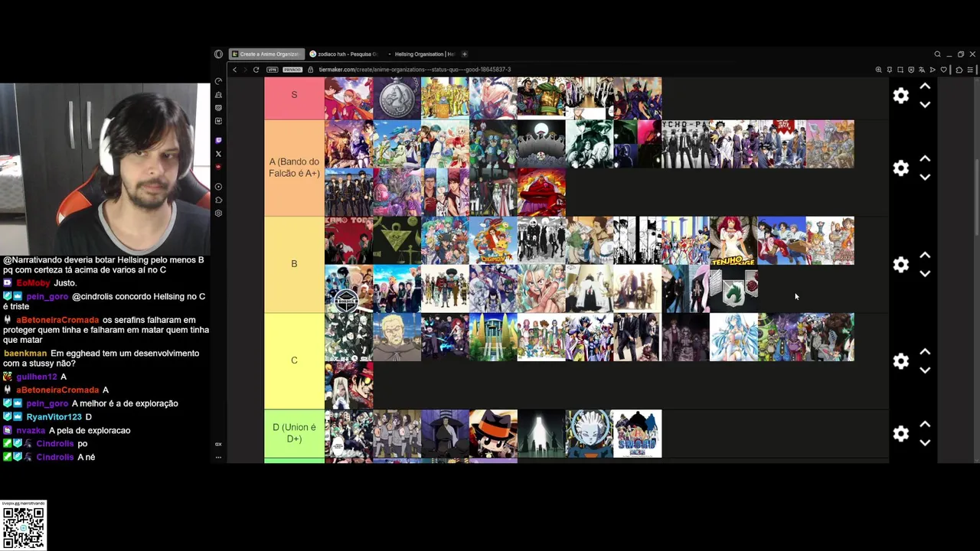Open sidebar settings gear icon

(218, 213)
